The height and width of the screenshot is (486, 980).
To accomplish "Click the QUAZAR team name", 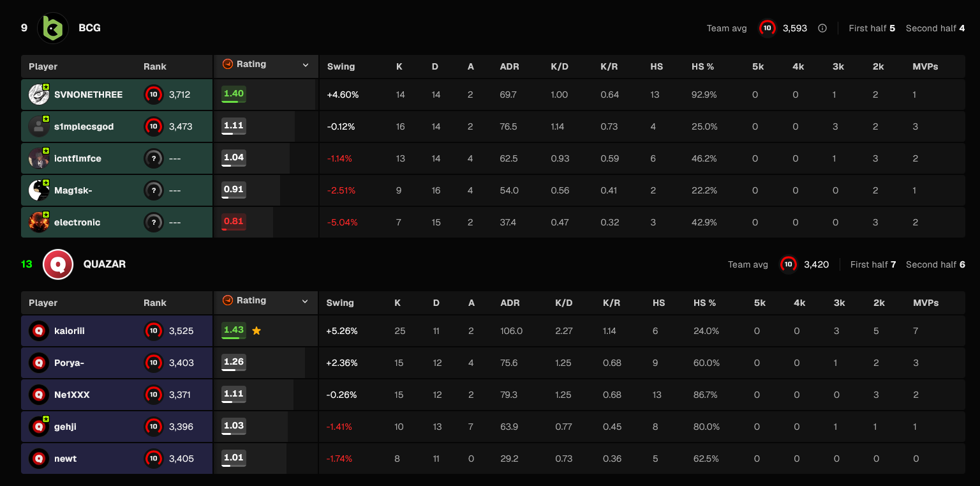I will point(105,264).
